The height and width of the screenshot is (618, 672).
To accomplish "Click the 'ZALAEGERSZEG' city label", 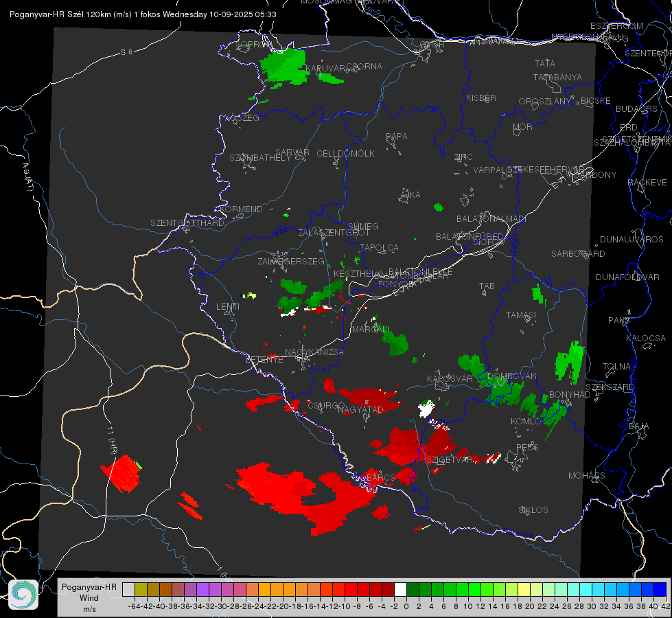I will (x=291, y=261).
